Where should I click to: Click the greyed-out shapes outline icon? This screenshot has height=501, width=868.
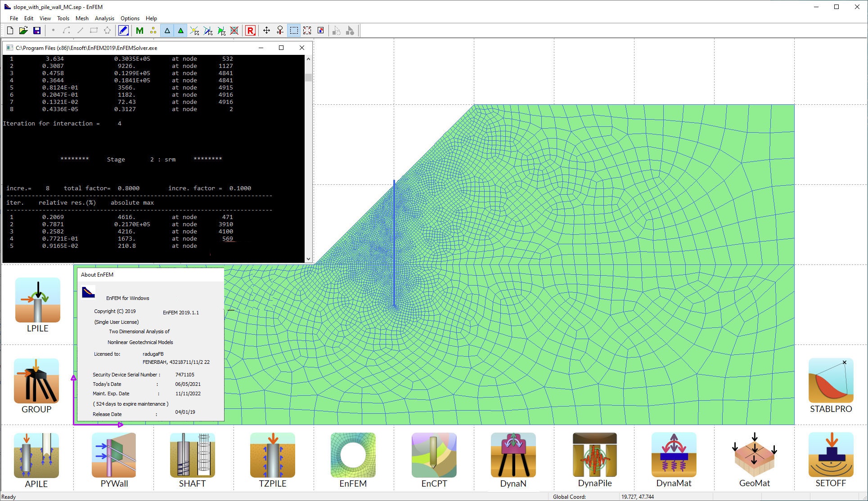[x=337, y=31]
